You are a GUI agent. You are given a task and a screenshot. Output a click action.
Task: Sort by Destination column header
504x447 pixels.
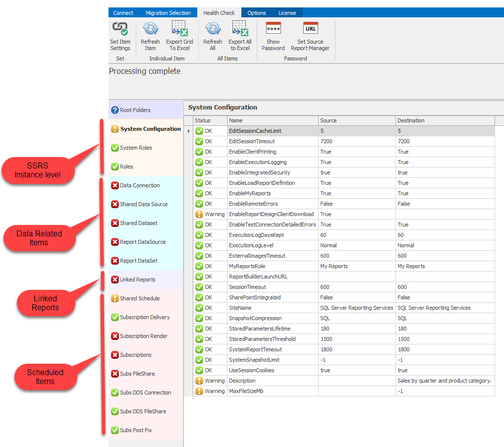click(445, 120)
